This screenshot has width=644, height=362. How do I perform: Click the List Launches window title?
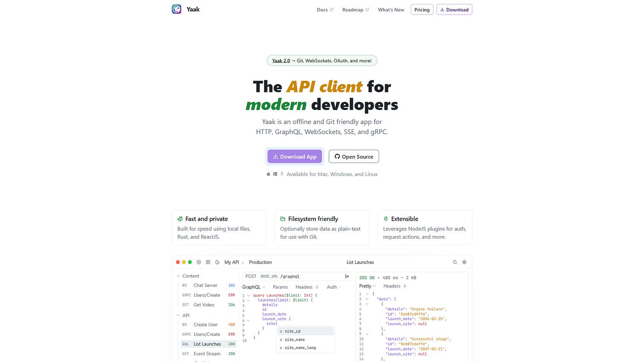pyautogui.click(x=360, y=262)
